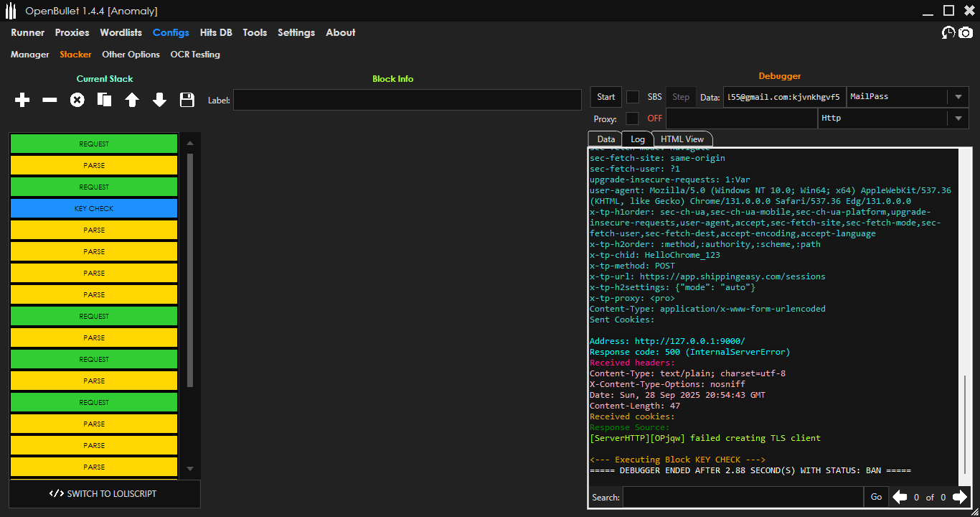The image size is (980, 517).
Task: Move the block up with the up arrow
Action: click(132, 101)
